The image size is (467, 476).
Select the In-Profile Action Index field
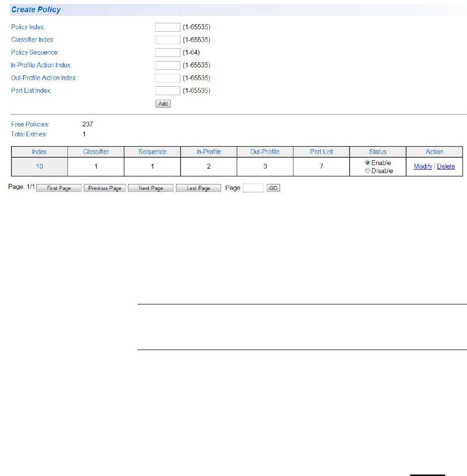168,65
